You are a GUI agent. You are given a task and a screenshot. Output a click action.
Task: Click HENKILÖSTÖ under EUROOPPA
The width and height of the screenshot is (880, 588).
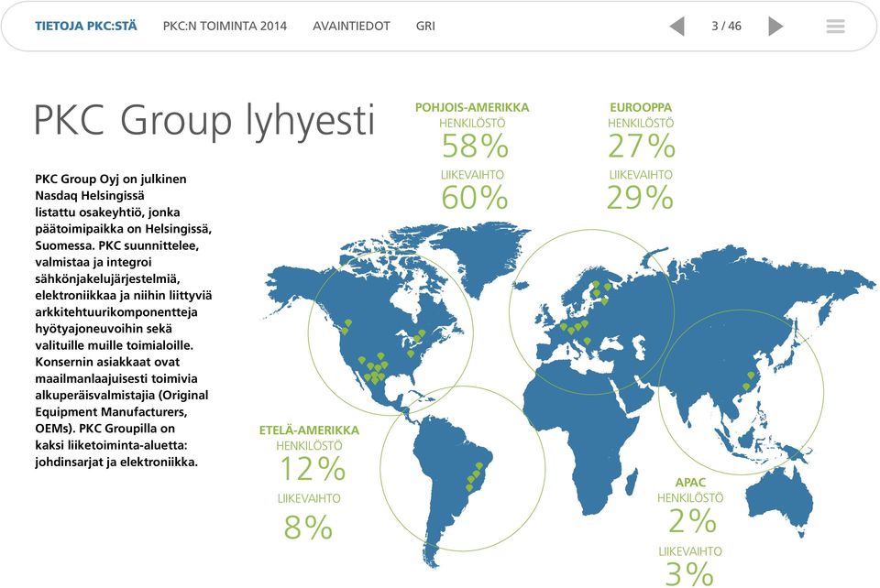tap(641, 124)
